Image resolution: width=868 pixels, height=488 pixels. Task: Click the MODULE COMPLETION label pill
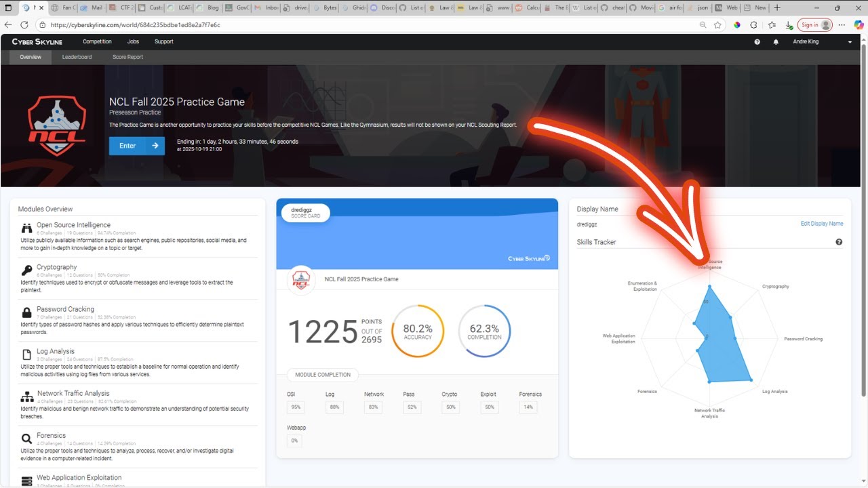click(323, 375)
